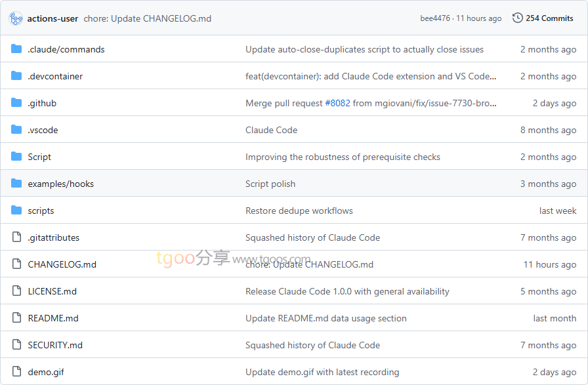Open the examples/hooks folder
Viewport: 588px width, 385px height.
[x=60, y=184]
